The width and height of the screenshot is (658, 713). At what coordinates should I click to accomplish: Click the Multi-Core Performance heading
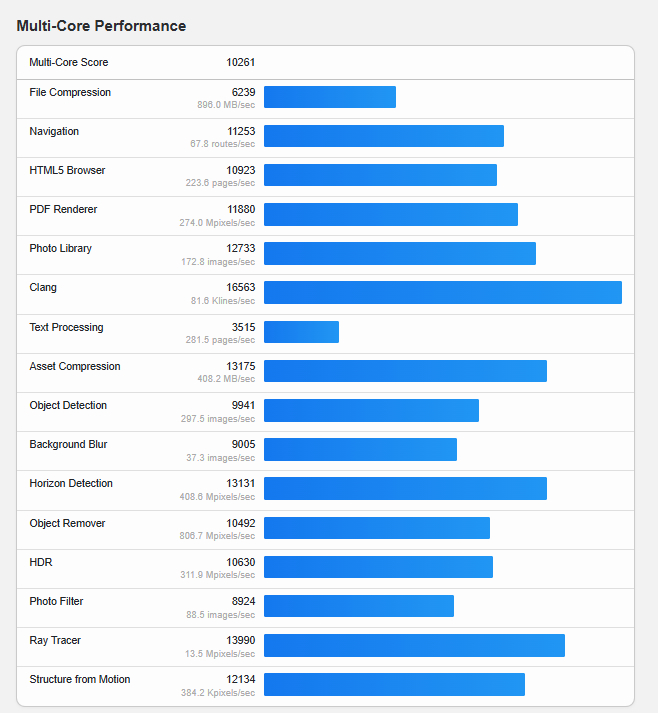[x=101, y=26]
